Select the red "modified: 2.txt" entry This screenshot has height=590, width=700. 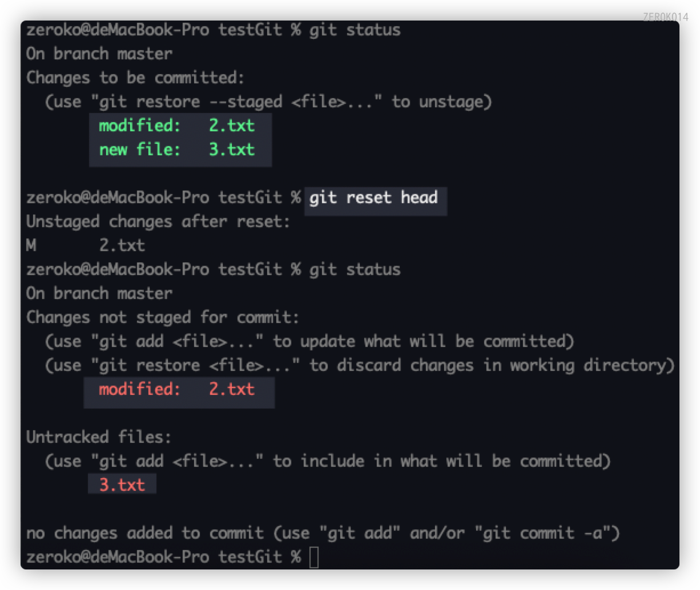point(176,389)
